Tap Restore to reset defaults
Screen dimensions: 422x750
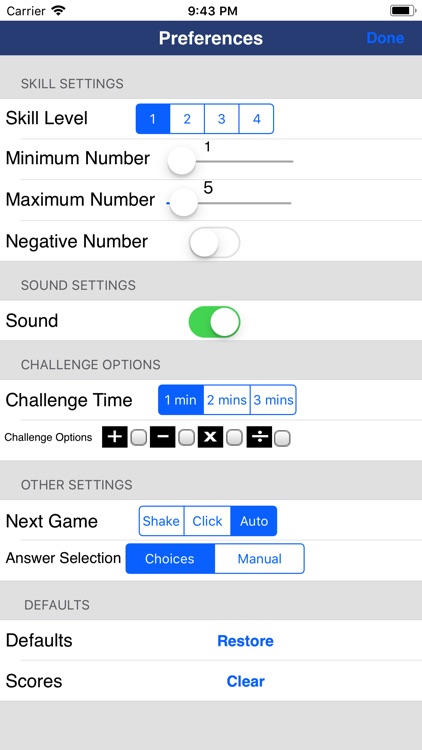[245, 640]
